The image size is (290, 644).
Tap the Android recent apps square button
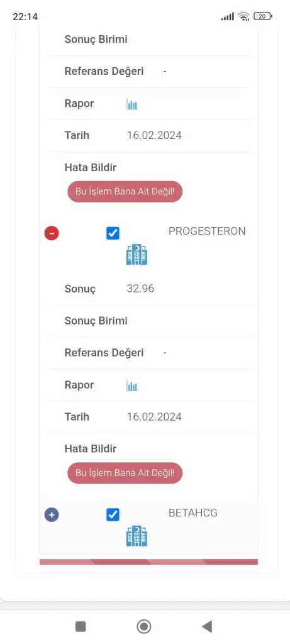pyautogui.click(x=81, y=626)
